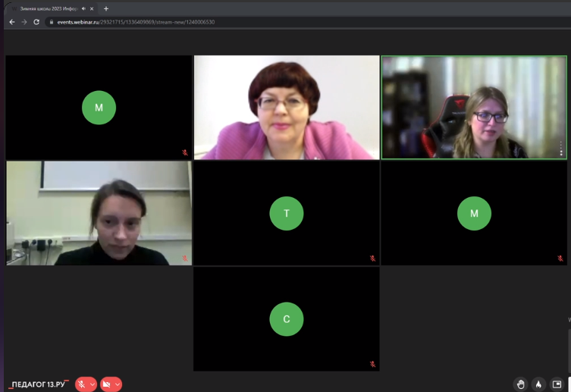Click the tab audio speaker icon
The width and height of the screenshot is (571, 392).
[83, 8]
